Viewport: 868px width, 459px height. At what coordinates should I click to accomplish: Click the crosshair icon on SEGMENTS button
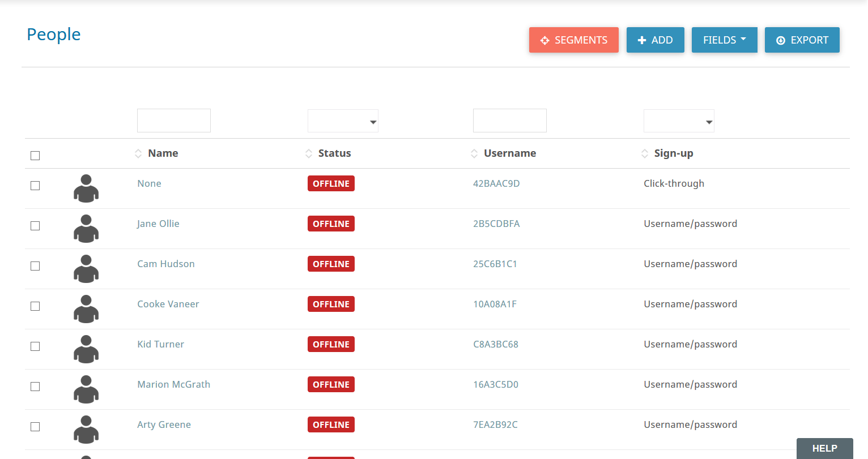click(x=545, y=41)
